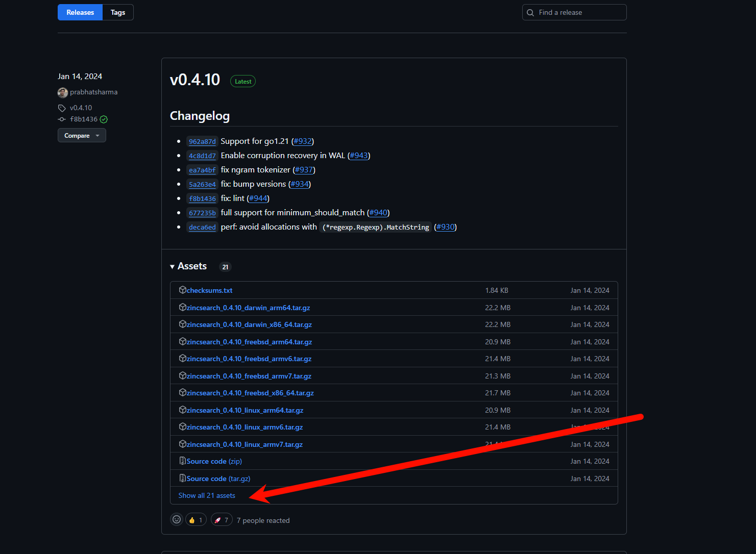Open pull request #940
The width and height of the screenshot is (756, 554).
378,213
